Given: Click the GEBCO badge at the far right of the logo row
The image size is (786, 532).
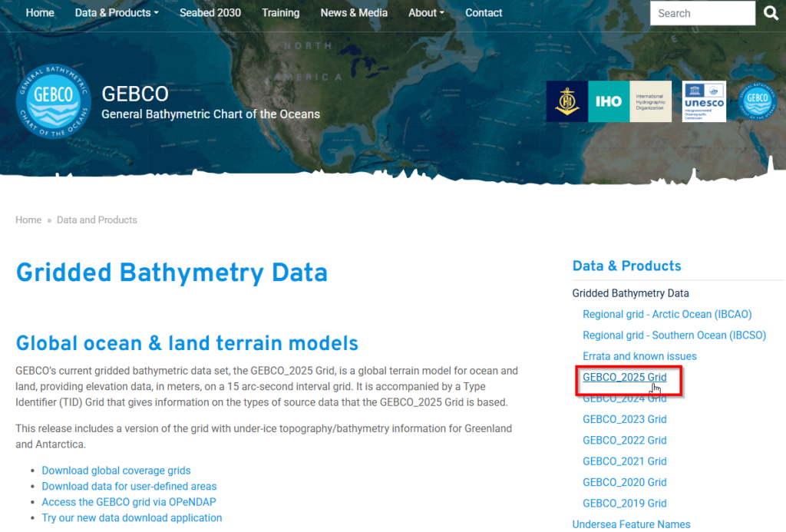Looking at the screenshot, I should pos(757,101).
